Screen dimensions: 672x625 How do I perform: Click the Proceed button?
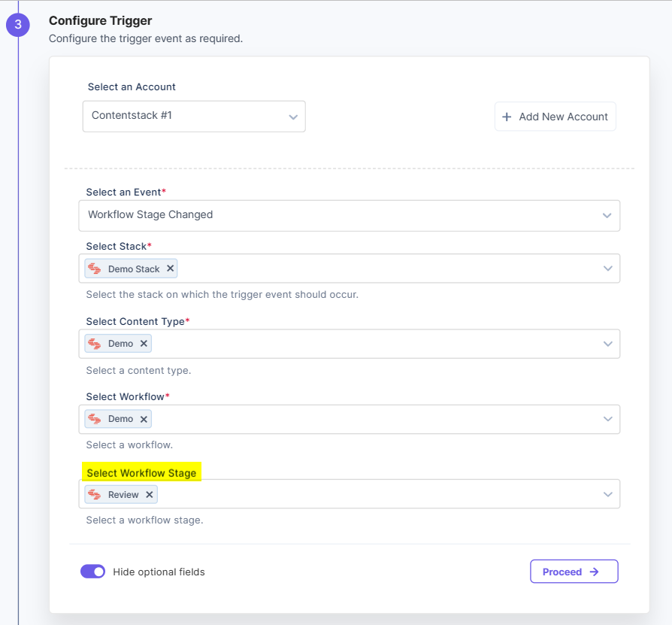574,572
